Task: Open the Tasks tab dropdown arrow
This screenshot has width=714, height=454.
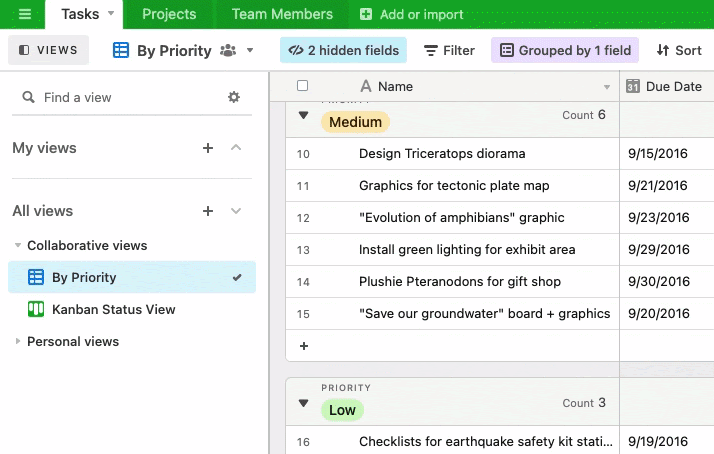Action: coord(111,14)
